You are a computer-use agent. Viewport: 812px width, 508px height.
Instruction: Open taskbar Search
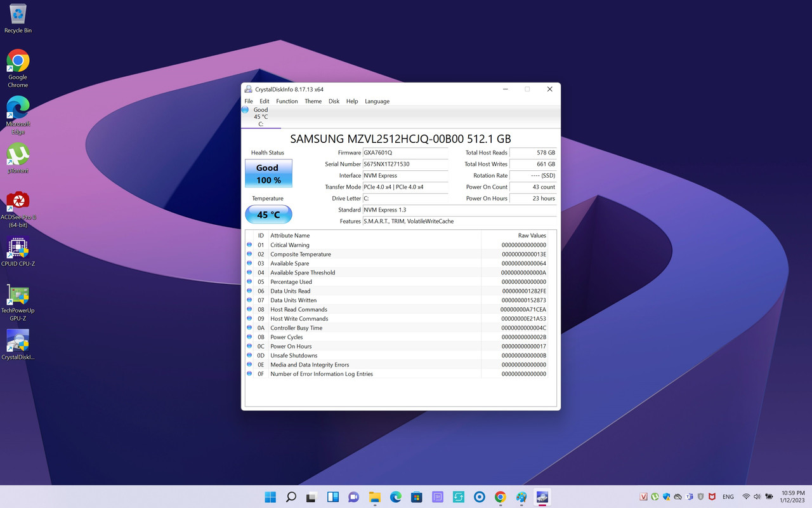tap(291, 497)
